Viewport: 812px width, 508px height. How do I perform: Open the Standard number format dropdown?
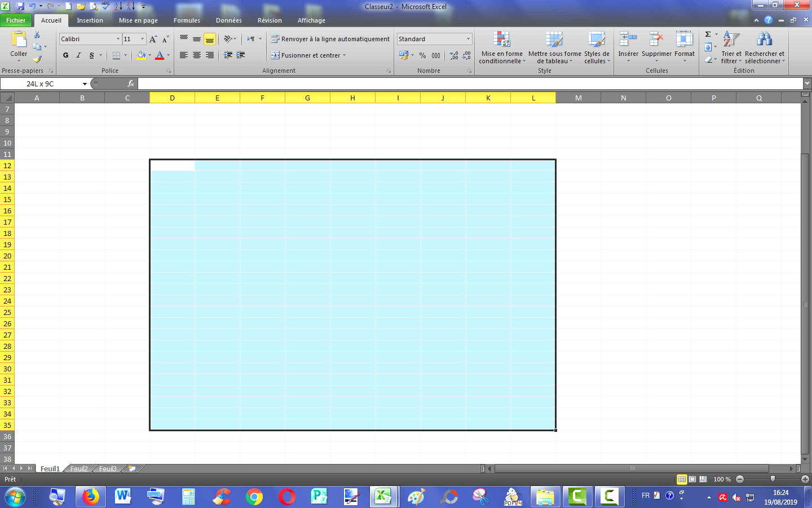click(x=467, y=39)
